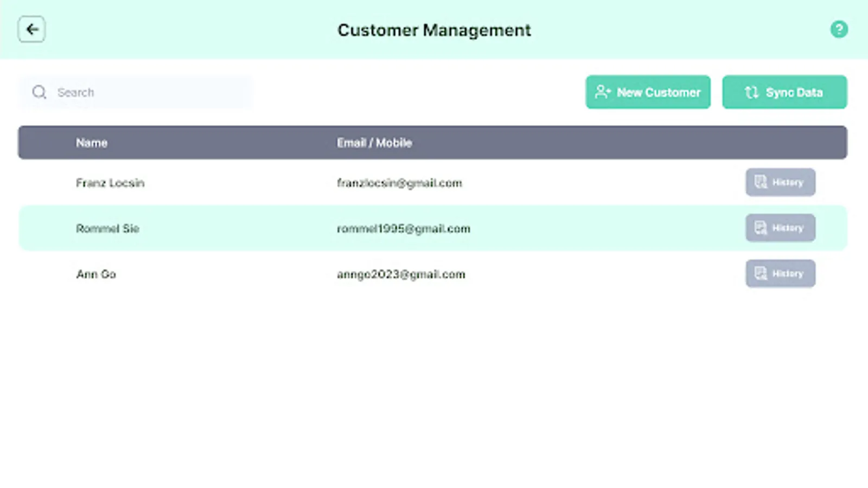Click the Sync Data button
The image size is (868, 488).
(x=784, y=92)
